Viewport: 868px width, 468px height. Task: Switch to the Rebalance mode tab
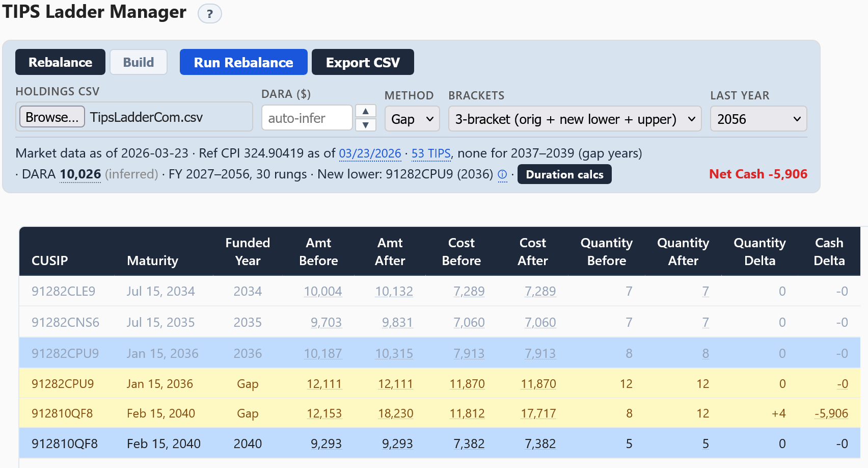click(x=60, y=62)
